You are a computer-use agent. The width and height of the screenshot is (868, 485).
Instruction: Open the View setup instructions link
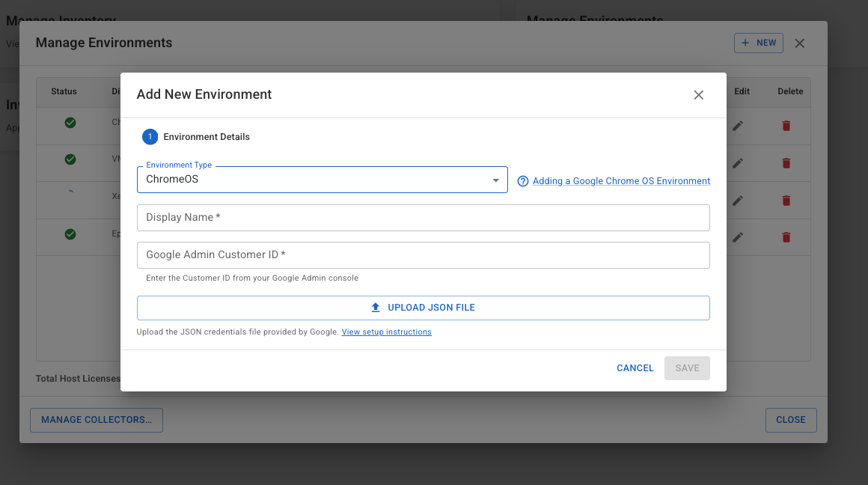tap(386, 332)
